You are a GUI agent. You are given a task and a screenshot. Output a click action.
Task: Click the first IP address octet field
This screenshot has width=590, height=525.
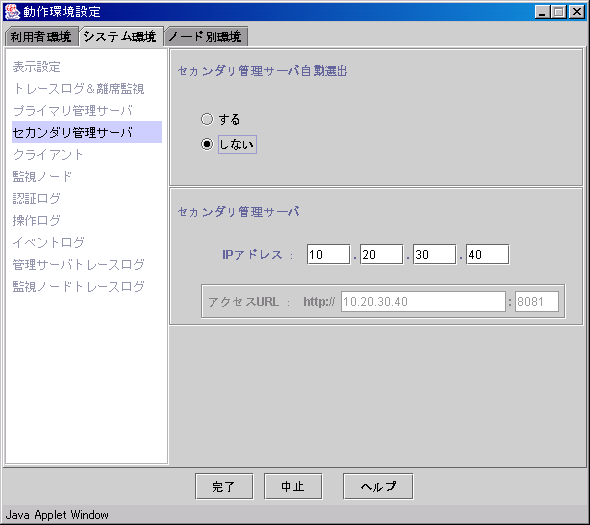[328, 254]
